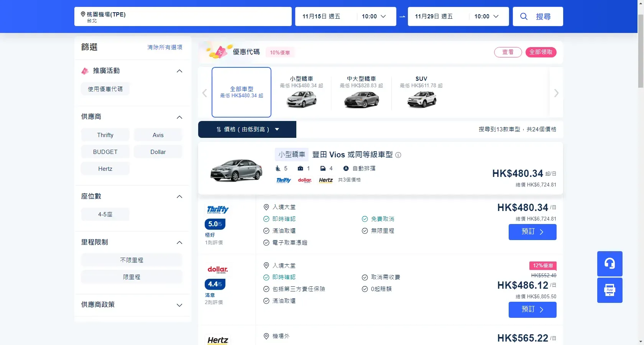Click the magnifier search icon

524,16
